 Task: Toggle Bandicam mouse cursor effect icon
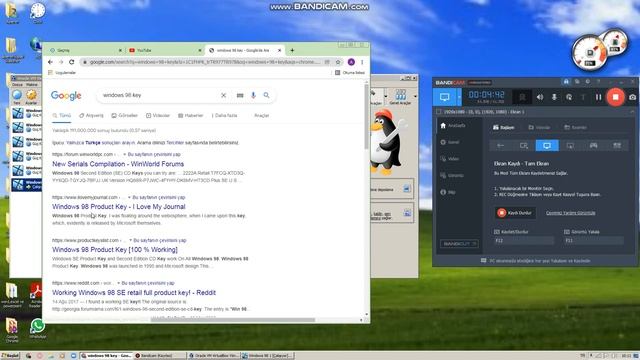(x=569, y=97)
